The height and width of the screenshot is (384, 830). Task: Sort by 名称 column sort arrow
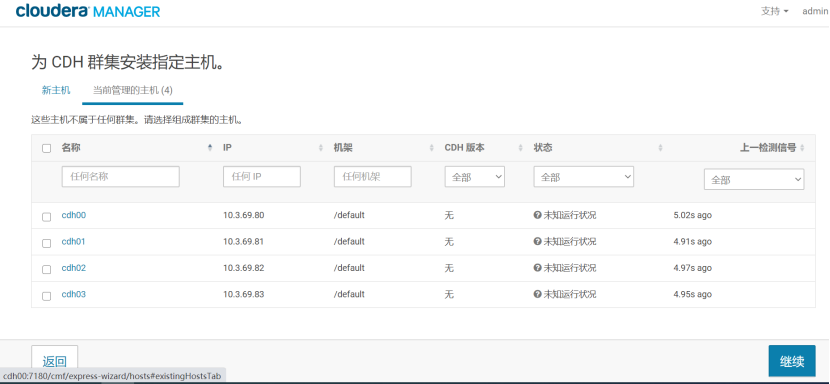pos(210,148)
